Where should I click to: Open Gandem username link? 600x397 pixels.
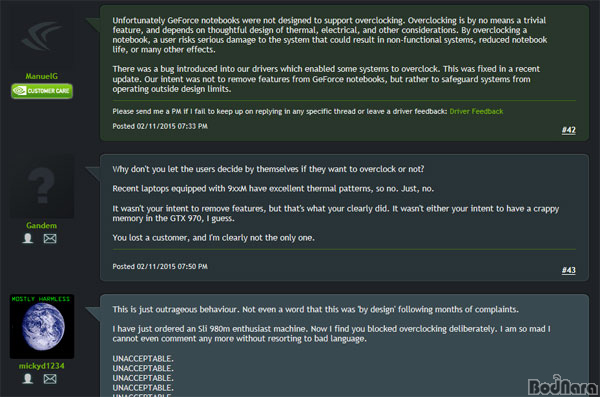coord(42,225)
